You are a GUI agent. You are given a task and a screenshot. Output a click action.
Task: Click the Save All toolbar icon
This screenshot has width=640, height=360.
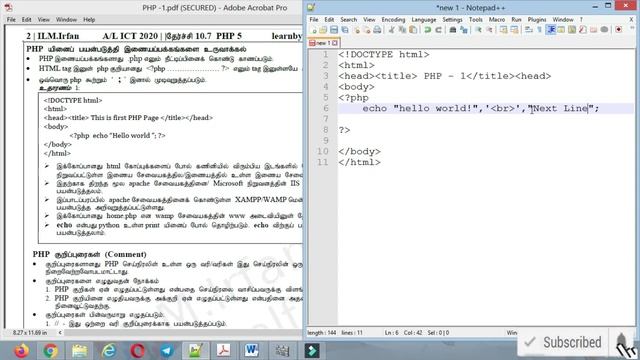345,30
